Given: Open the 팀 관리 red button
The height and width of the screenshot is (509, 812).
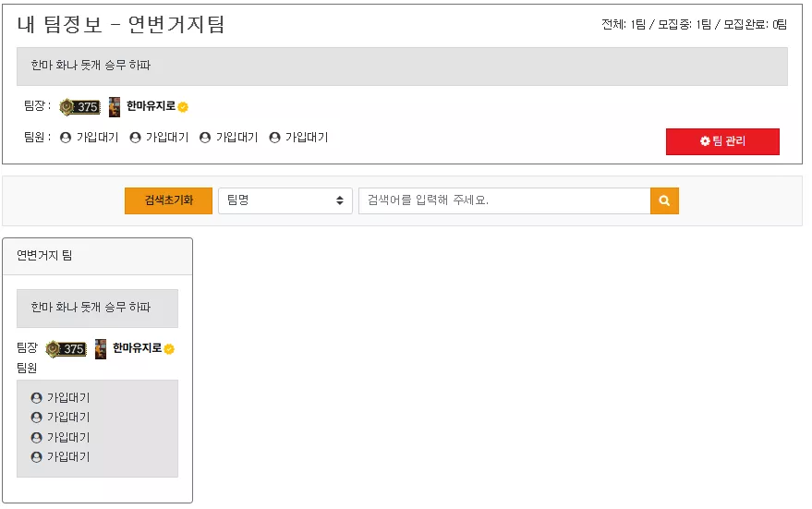Looking at the screenshot, I should [x=722, y=141].
